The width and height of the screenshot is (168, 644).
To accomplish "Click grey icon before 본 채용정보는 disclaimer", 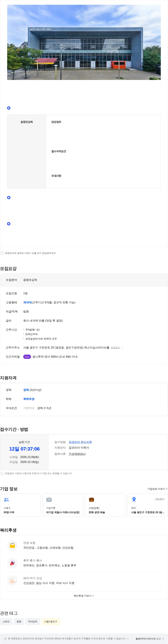I will click(5, 639).
